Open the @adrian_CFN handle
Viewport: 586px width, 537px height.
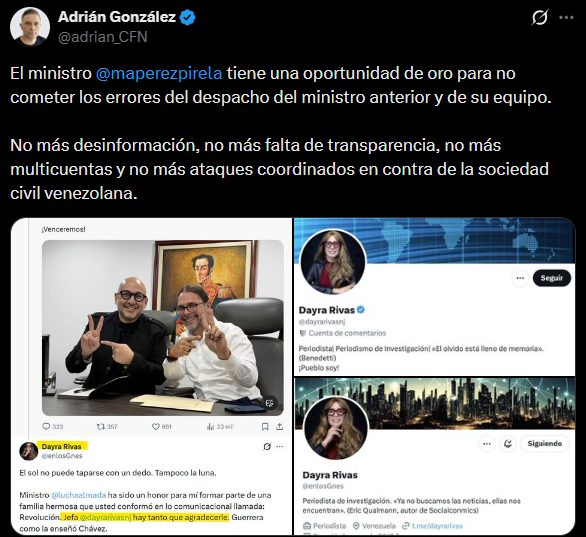point(103,37)
